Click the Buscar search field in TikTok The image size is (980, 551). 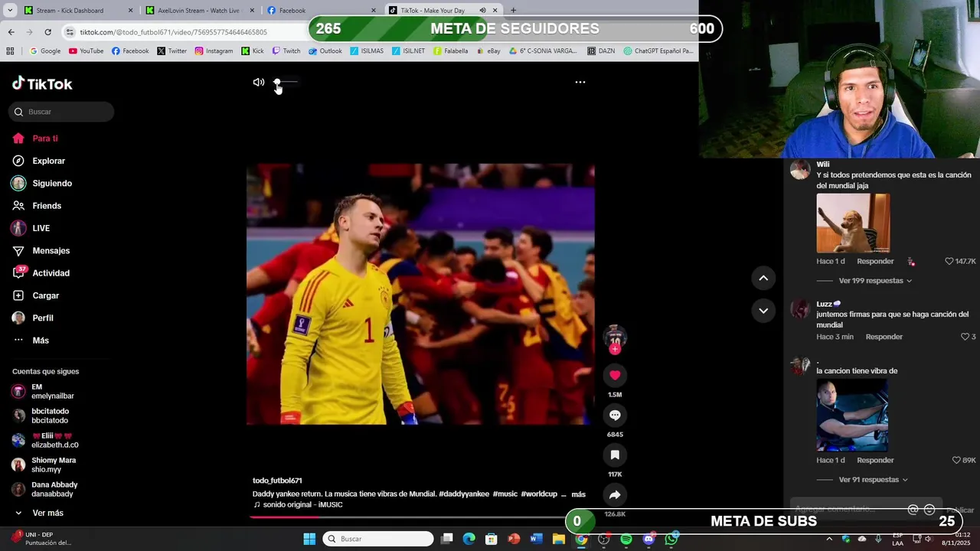click(x=61, y=112)
